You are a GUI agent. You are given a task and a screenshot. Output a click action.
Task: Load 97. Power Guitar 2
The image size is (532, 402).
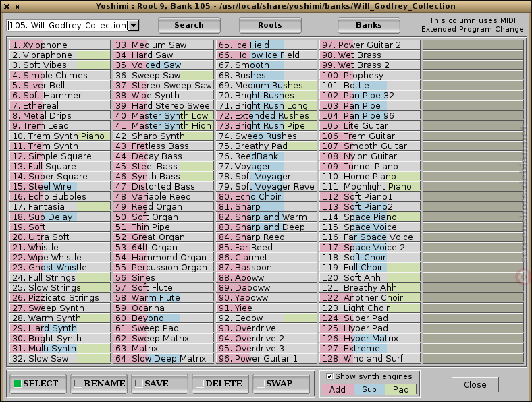pyautogui.click(x=370, y=45)
